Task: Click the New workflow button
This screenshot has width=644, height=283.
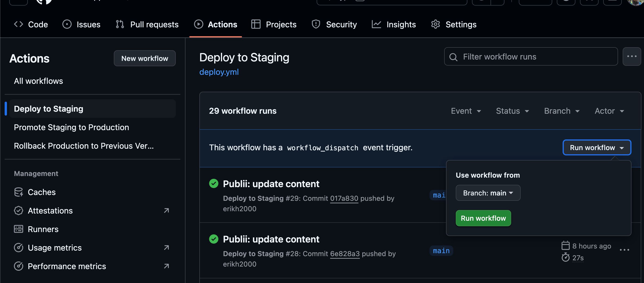Action: (x=145, y=58)
